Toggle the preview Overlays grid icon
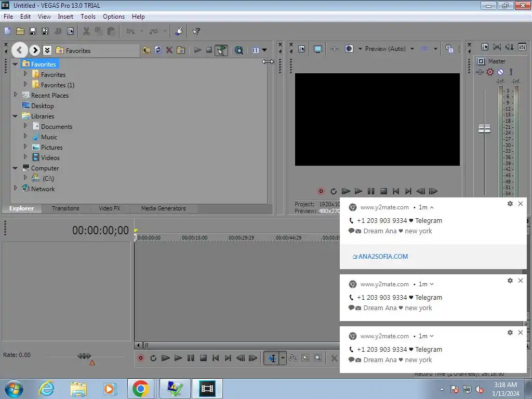 click(x=424, y=49)
